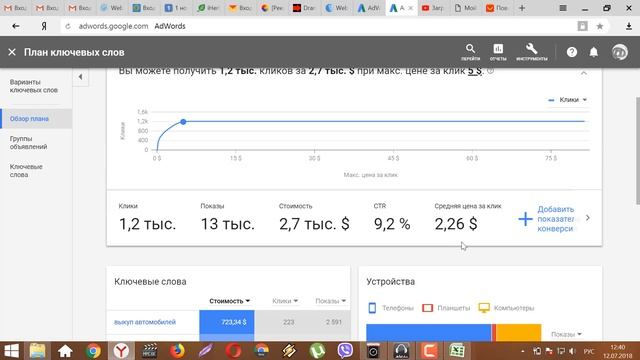Open the Стоимость column dropdown
This screenshot has width=640, height=360.
click(x=229, y=301)
